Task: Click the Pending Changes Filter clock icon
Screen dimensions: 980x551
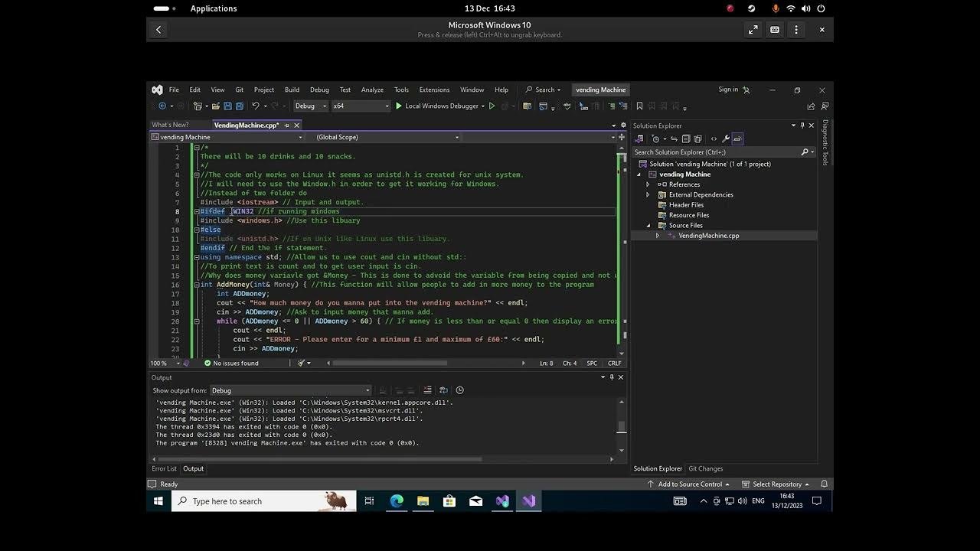Action: tap(656, 139)
